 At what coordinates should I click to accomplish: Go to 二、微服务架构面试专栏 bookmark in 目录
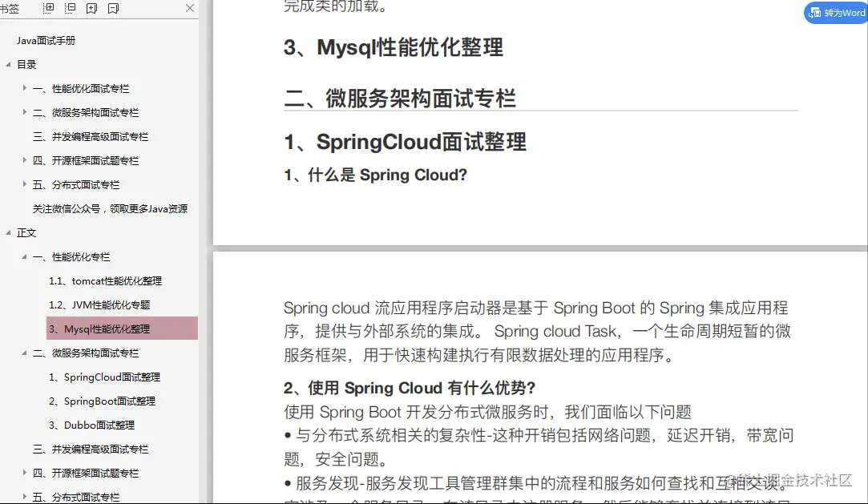tap(86, 113)
